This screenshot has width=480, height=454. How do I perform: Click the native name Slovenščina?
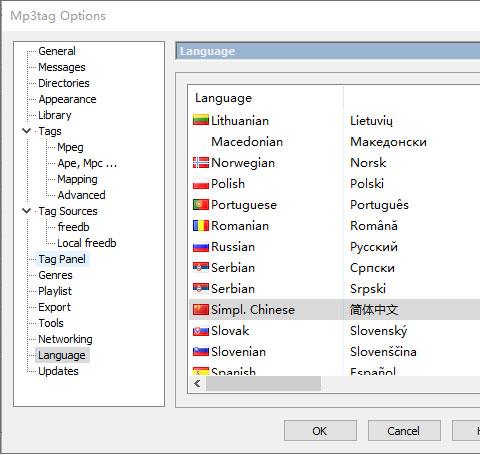coord(383,352)
